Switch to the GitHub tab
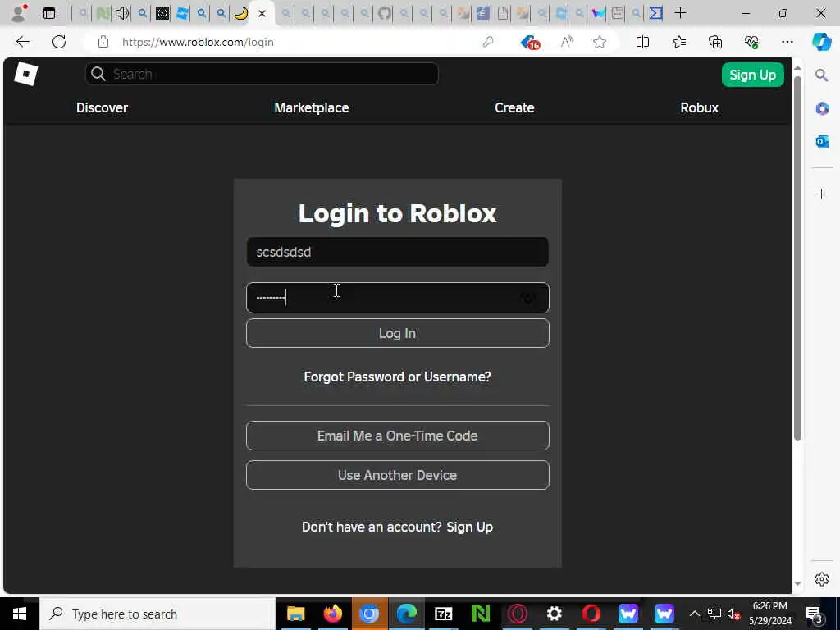The width and height of the screenshot is (840, 630). click(x=384, y=13)
